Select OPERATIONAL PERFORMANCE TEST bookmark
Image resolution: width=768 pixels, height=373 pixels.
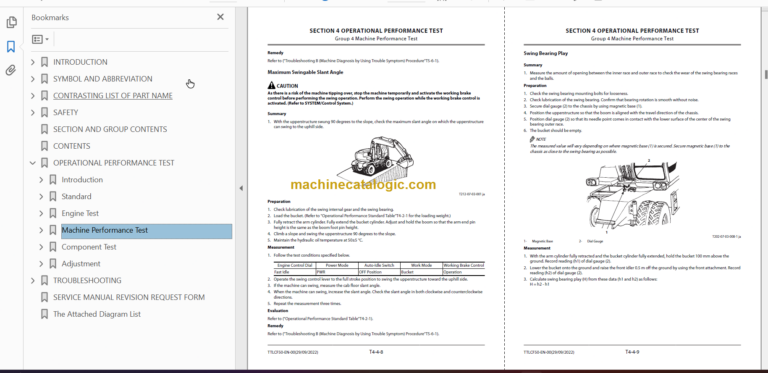(x=114, y=163)
